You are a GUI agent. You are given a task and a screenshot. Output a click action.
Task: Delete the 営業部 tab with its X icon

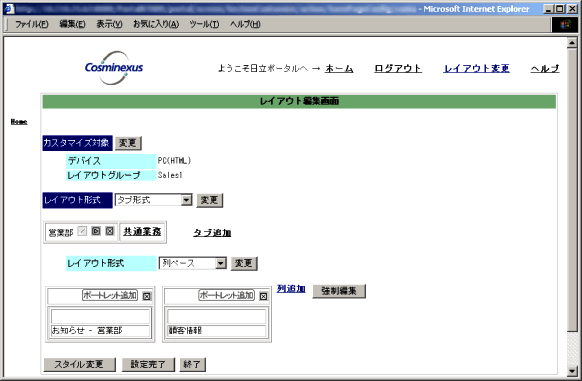click(109, 231)
